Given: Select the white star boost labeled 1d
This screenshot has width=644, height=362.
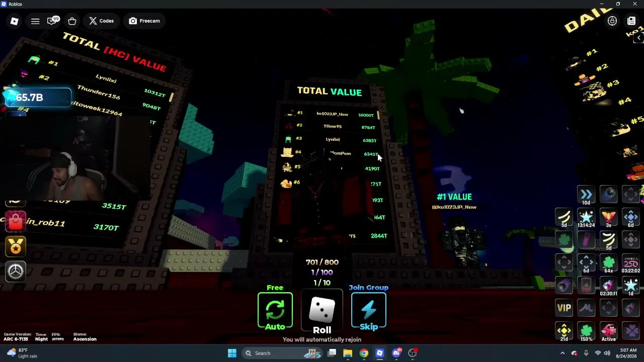Looking at the screenshot, I should (x=630, y=287).
